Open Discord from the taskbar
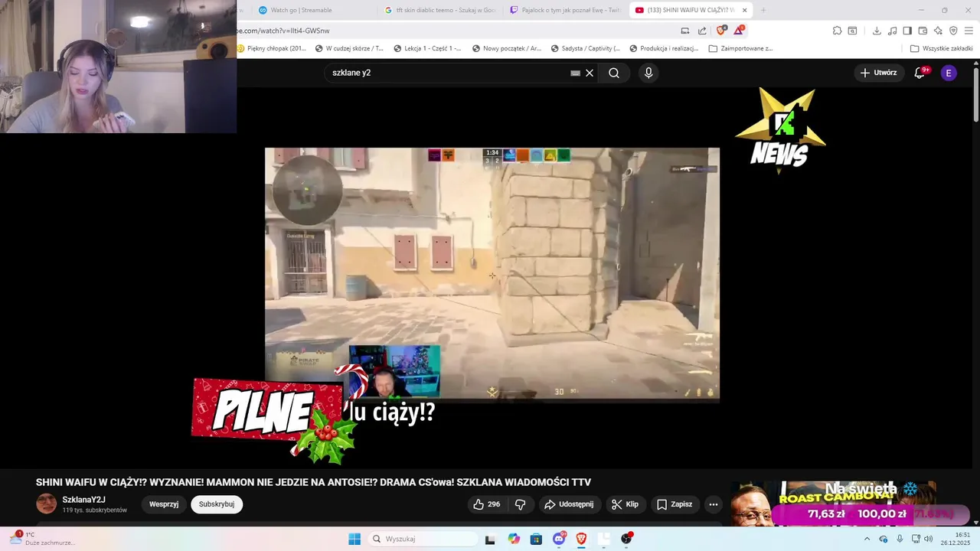Viewport: 980px width, 551px height. coord(559,539)
